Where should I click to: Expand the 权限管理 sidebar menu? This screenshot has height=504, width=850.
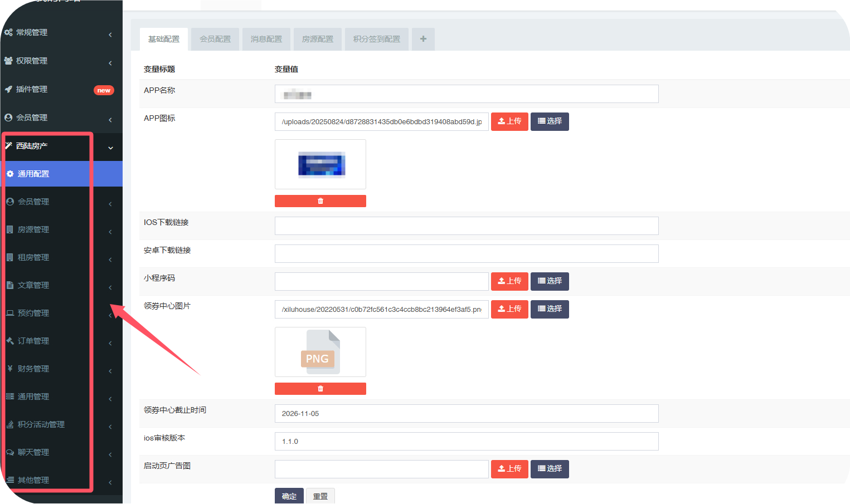click(110, 63)
